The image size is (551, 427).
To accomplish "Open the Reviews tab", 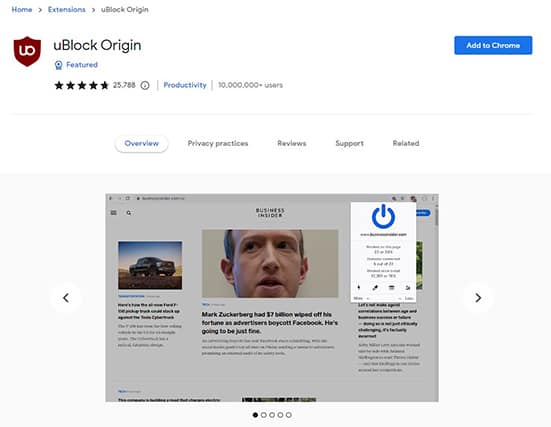I will [x=292, y=143].
